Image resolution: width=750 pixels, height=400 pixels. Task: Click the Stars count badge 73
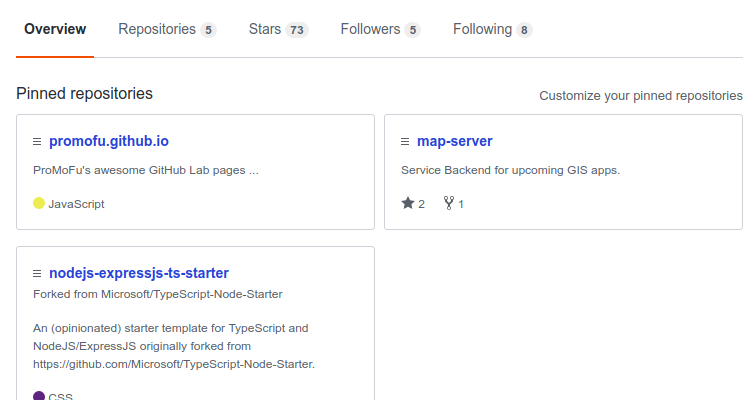point(297,30)
